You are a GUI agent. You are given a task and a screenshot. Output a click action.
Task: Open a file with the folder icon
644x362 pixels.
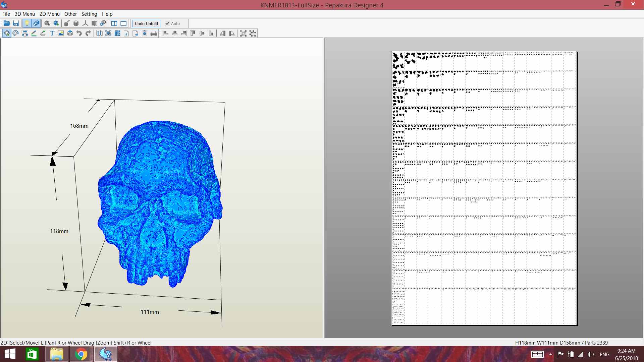click(x=7, y=23)
